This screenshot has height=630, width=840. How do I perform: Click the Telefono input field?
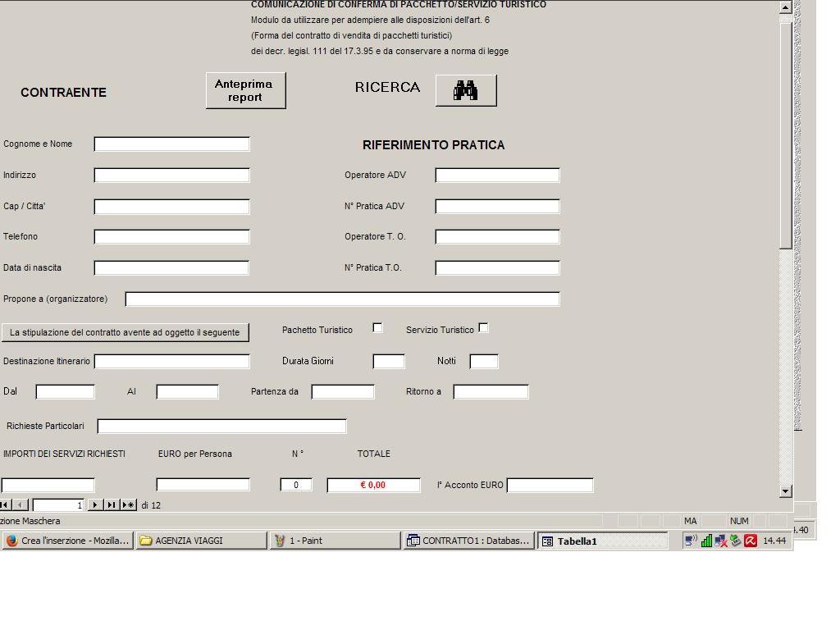172,237
